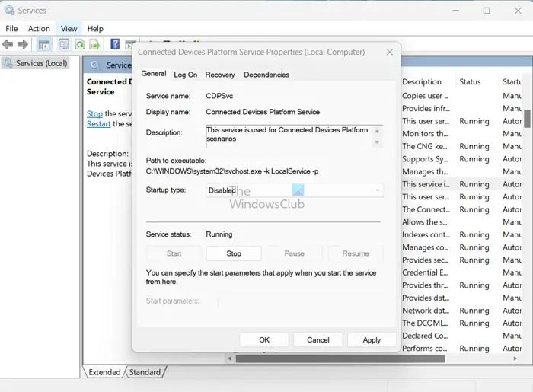Click horizontal scrollbar left arrow

pyautogui.click(x=230, y=359)
